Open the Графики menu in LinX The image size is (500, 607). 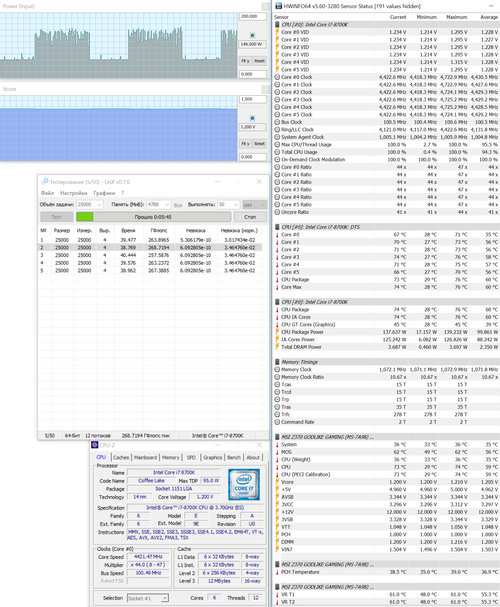click(104, 193)
